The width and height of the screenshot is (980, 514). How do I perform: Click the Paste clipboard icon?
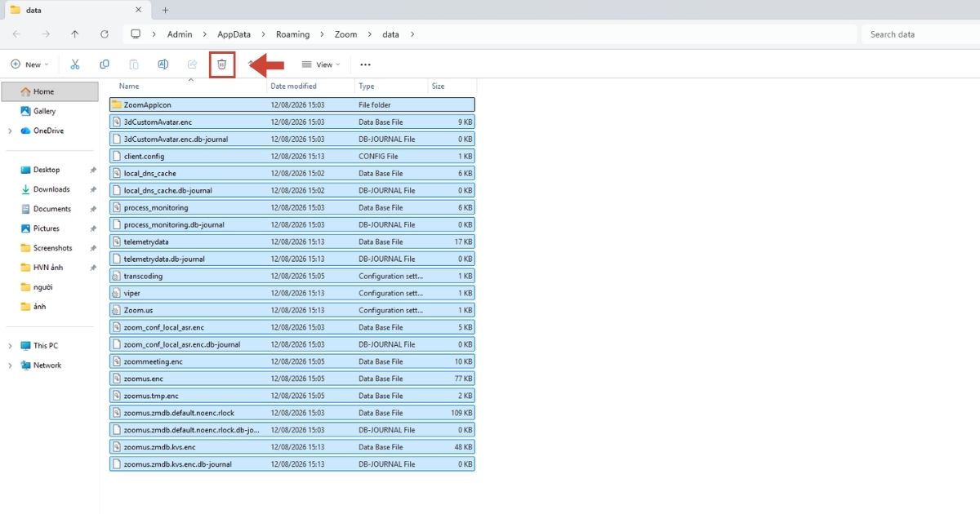coord(134,64)
